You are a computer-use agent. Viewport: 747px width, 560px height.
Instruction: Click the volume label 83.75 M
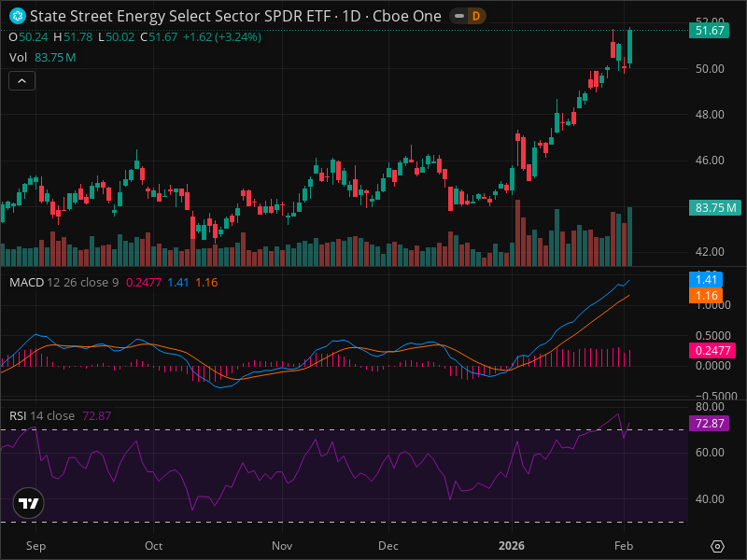tap(715, 208)
